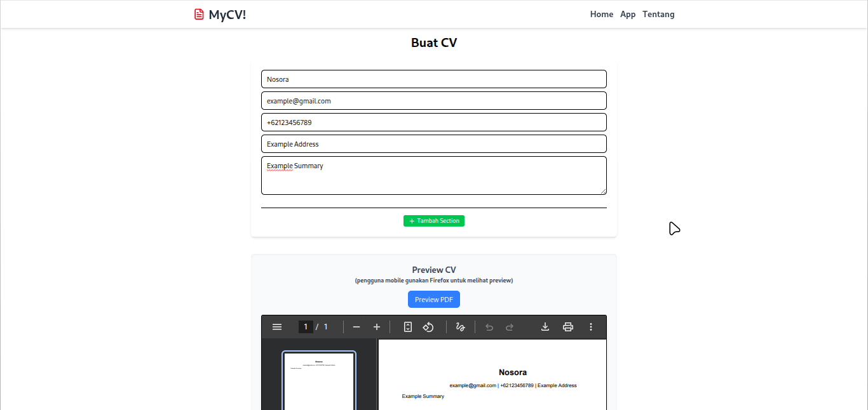Click the PDF viewer undo icon
The height and width of the screenshot is (410, 868).
[489, 327]
